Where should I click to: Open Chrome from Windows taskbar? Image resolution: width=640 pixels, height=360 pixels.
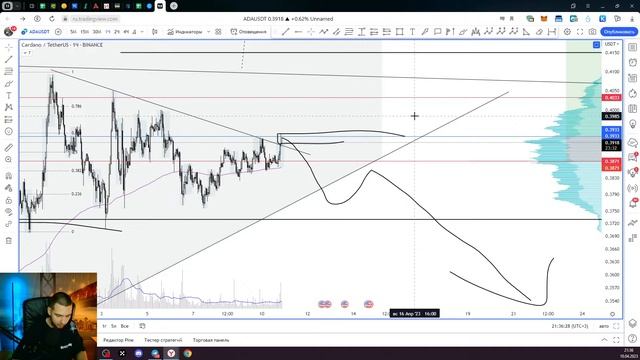click(x=187, y=353)
